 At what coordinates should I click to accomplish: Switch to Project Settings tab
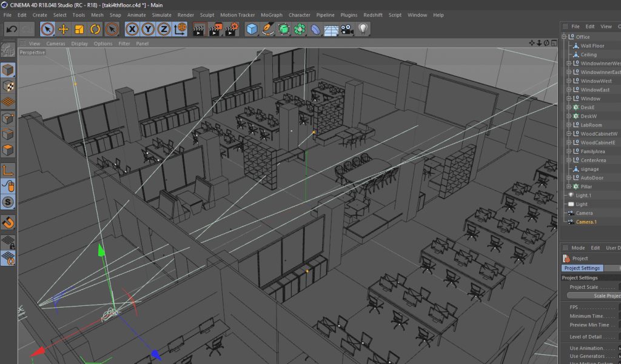(x=582, y=268)
